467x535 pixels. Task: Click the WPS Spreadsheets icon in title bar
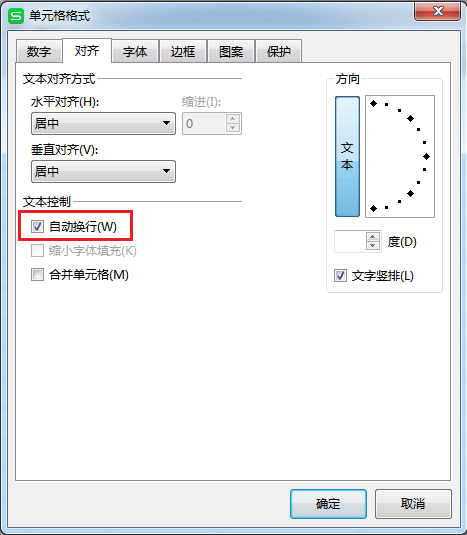click(x=16, y=16)
